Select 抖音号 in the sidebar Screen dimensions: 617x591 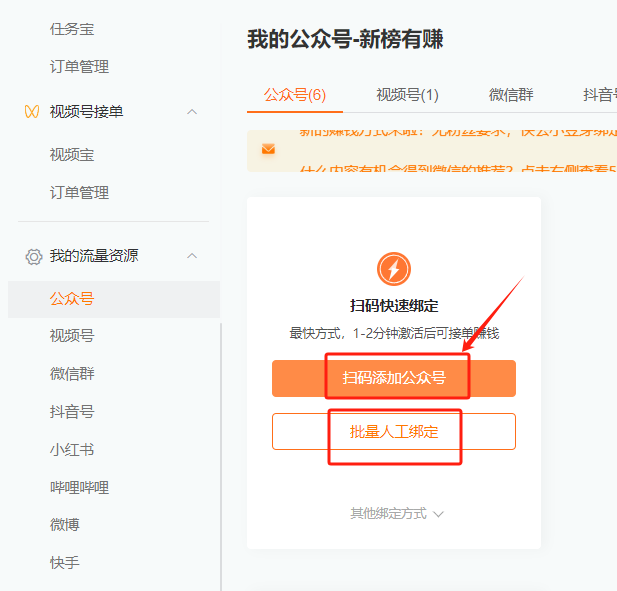pos(72,412)
